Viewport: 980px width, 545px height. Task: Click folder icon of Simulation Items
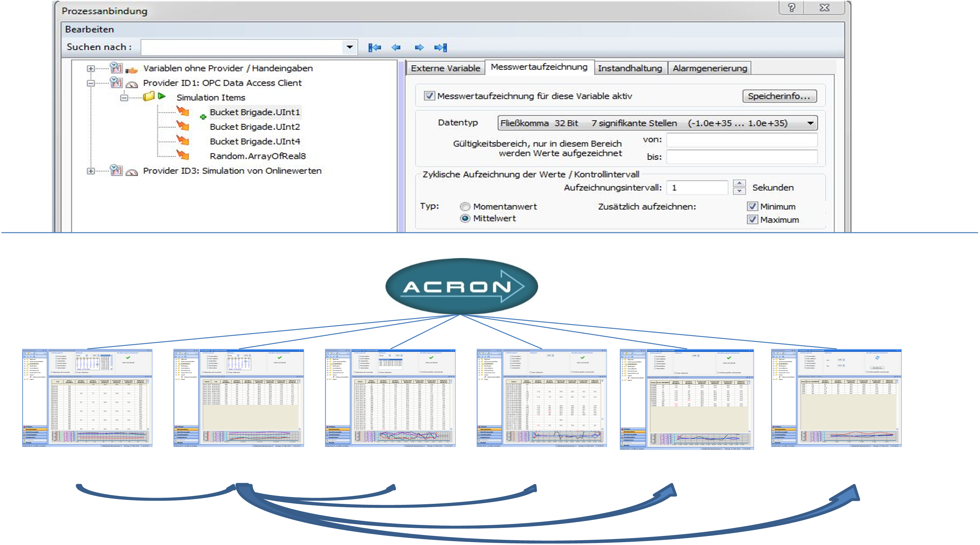(x=149, y=96)
